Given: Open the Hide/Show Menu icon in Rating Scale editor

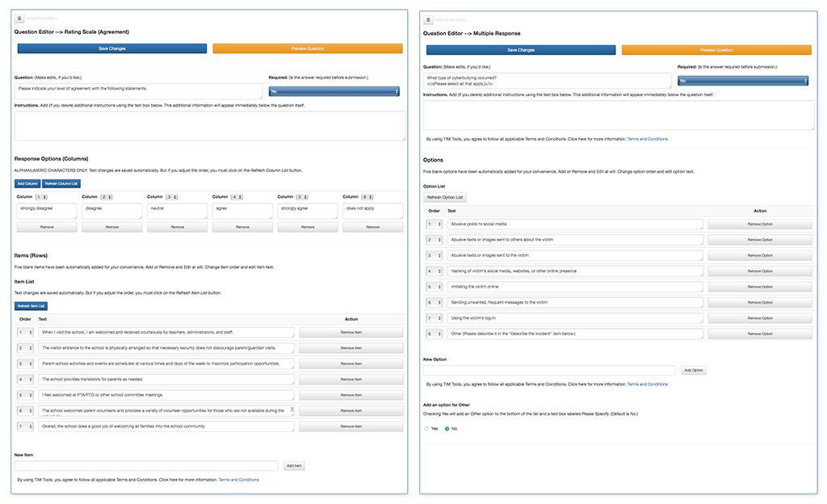Looking at the screenshot, I should tap(19, 19).
